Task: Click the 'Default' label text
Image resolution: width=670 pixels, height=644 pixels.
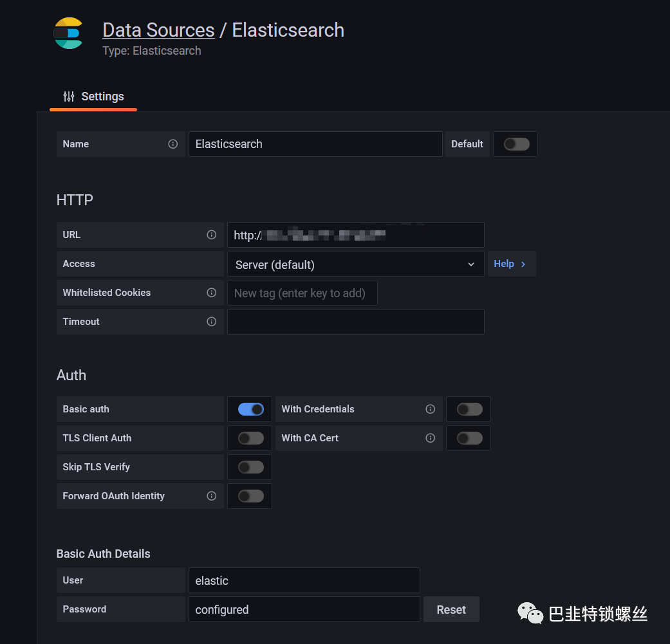Action: pyautogui.click(x=467, y=144)
